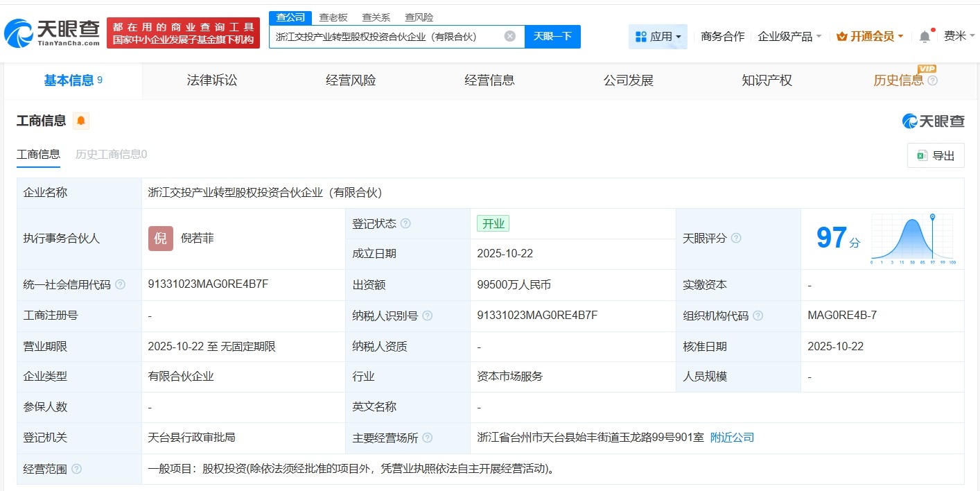Image resolution: width=980 pixels, height=491 pixels.
Task: Switch to the 查老板 search tab
Action: coord(333,17)
